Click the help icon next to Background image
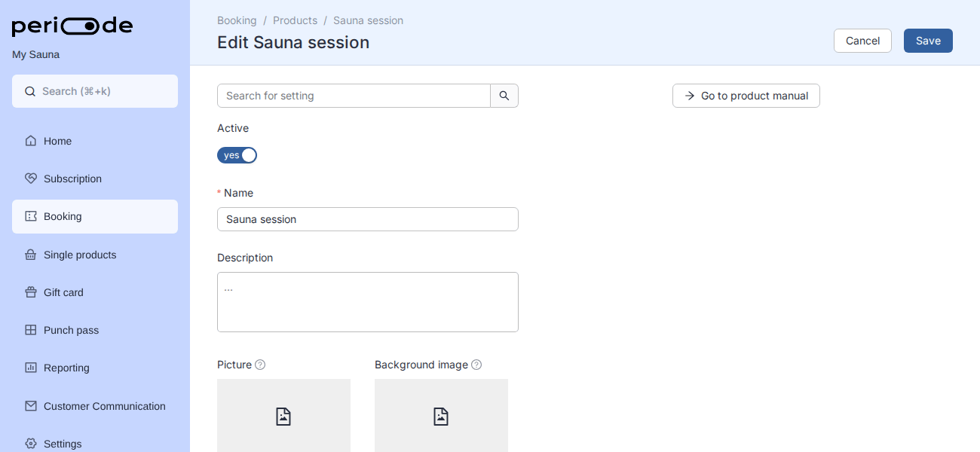The height and width of the screenshot is (452, 980). 476,365
